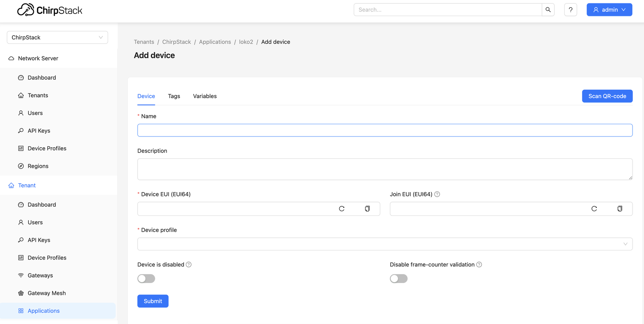644x324 pixels.
Task: Open Regions in the sidebar
Action: pyautogui.click(x=58, y=166)
